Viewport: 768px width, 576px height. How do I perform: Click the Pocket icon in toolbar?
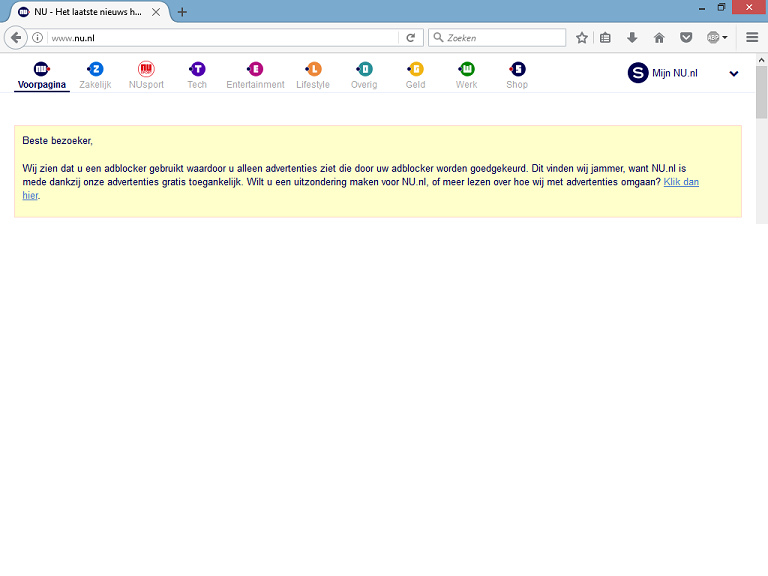pyautogui.click(x=686, y=38)
